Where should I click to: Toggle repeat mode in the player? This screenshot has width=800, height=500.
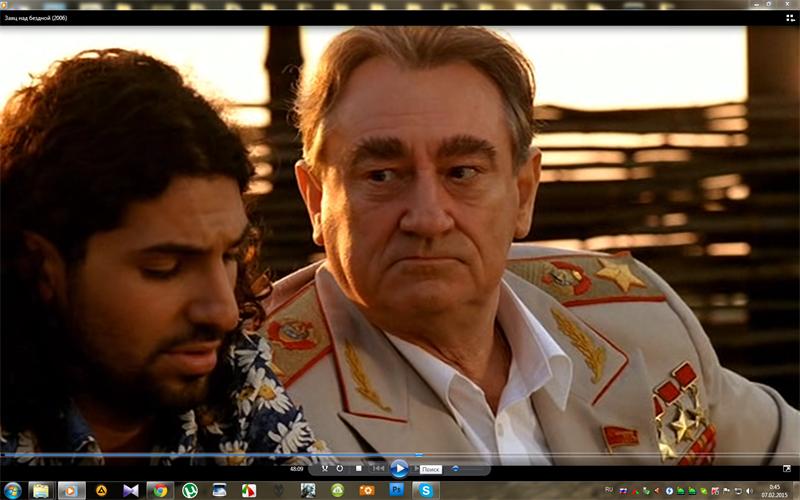[340, 468]
